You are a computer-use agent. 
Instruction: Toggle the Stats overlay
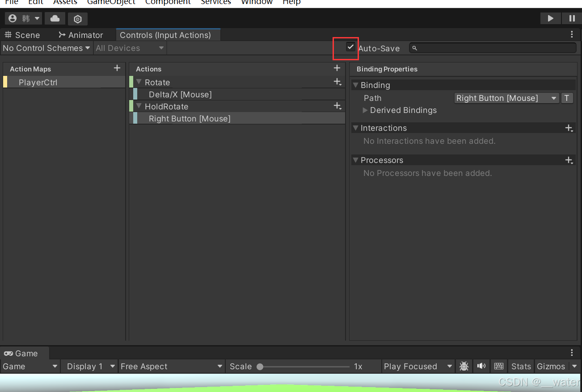click(521, 366)
